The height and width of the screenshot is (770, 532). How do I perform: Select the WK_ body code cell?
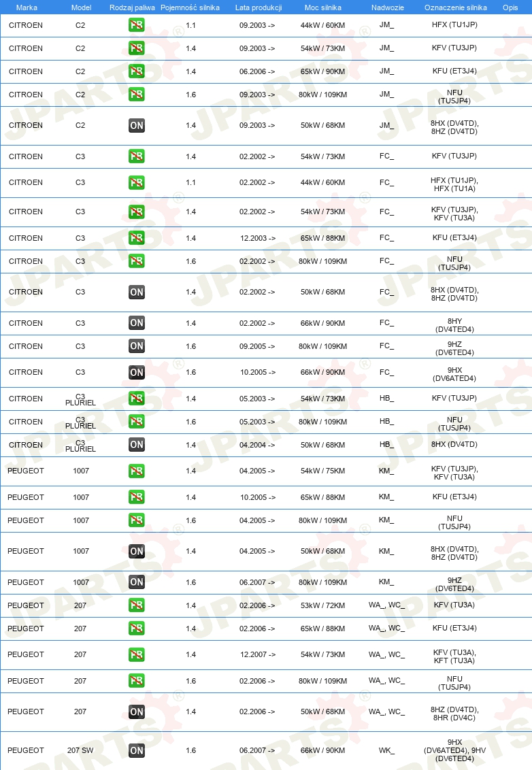pos(386,750)
